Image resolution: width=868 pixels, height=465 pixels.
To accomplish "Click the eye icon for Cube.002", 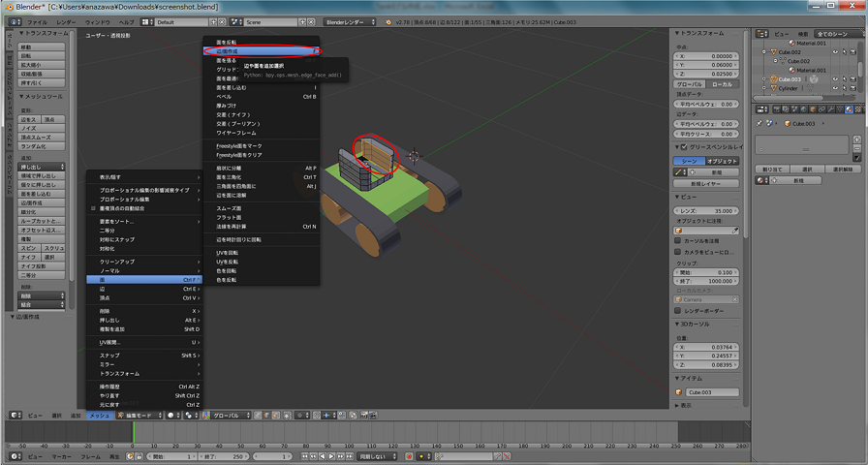I will tap(834, 52).
